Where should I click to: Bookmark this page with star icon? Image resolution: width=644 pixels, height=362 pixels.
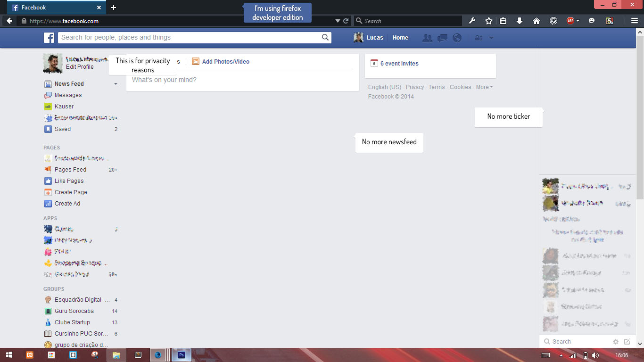489,21
